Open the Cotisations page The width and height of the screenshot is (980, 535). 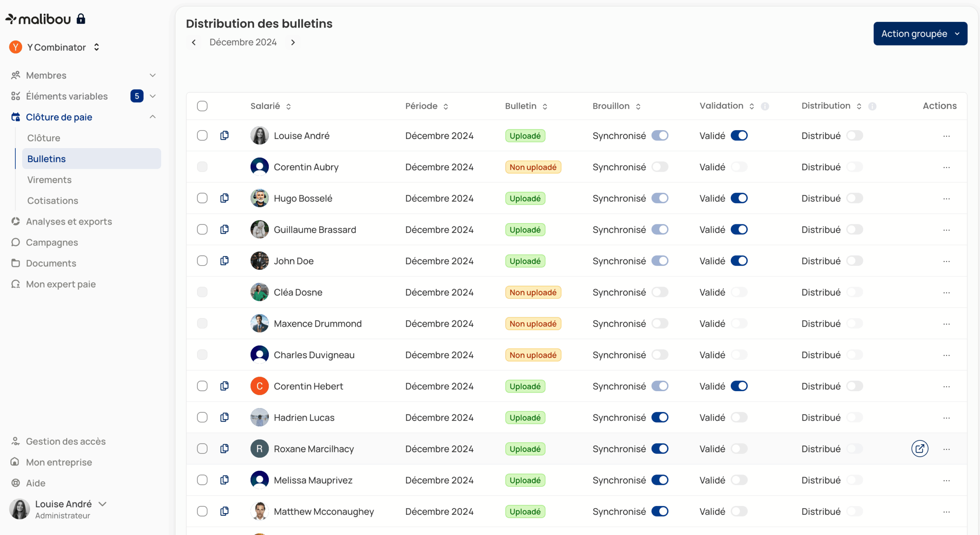click(x=52, y=201)
